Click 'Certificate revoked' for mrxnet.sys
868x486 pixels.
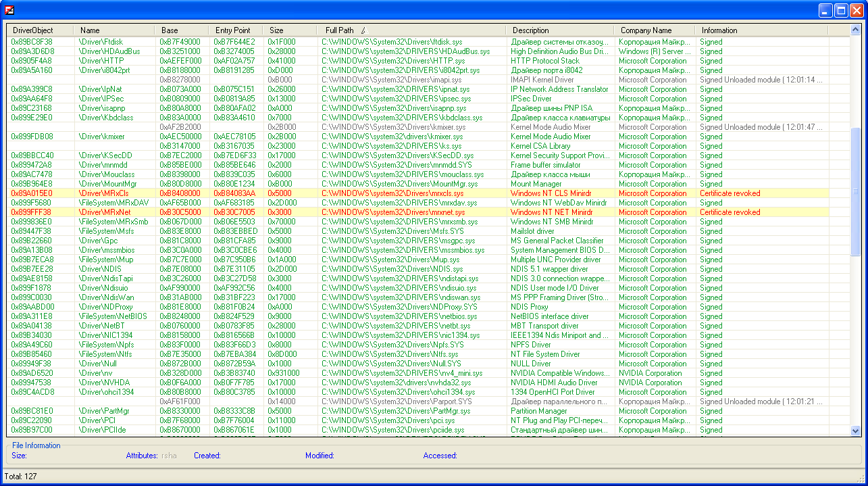click(x=730, y=212)
